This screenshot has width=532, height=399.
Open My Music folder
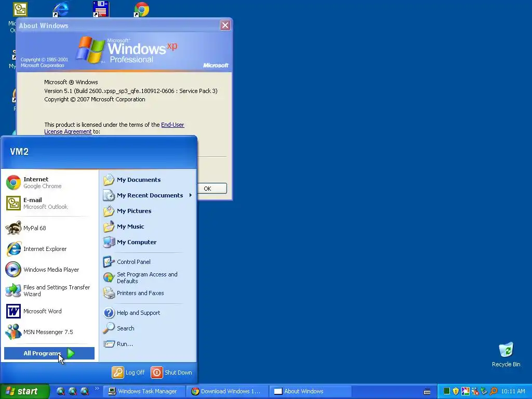click(148, 227)
